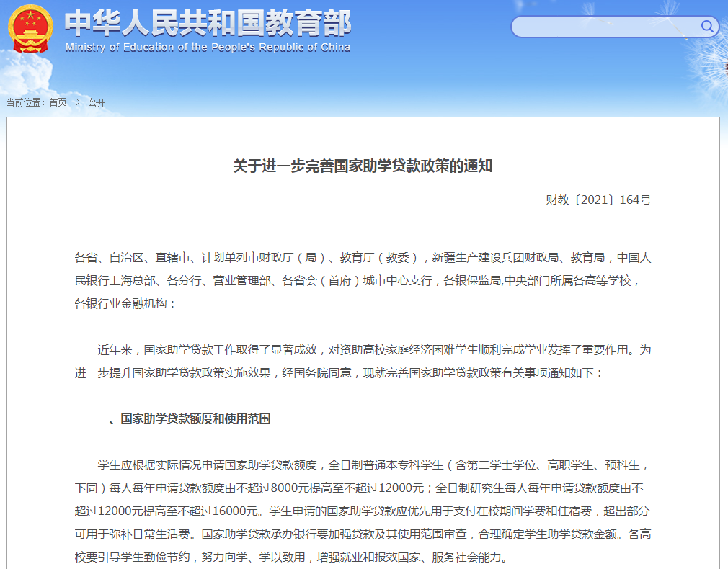
Task: Click the line beginning 可用于弥补日常生活费
Action: tap(363, 534)
